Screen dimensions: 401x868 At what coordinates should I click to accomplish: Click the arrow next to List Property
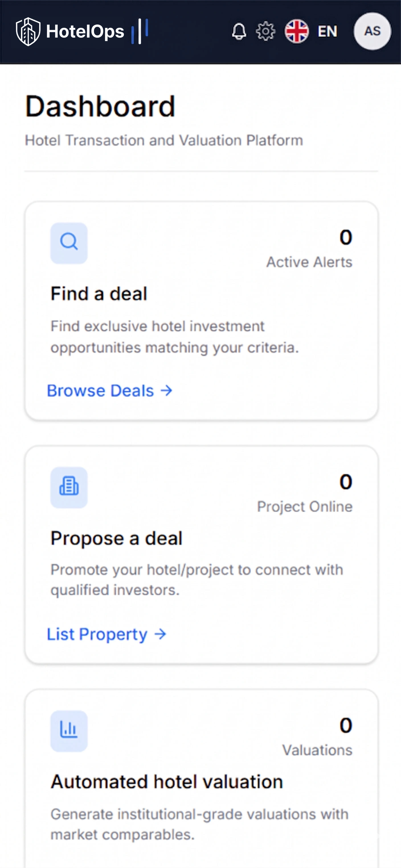click(x=160, y=634)
